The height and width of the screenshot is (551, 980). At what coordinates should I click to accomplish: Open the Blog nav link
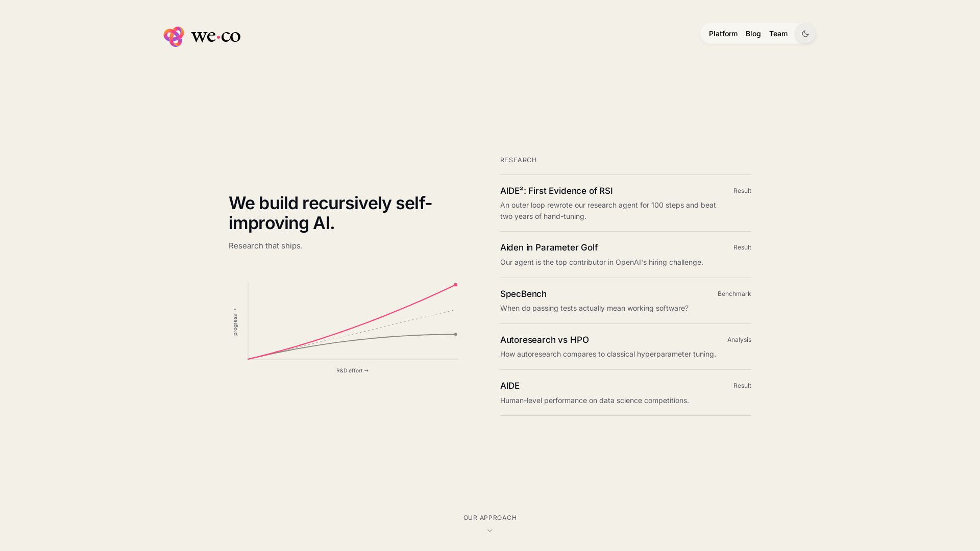[x=753, y=34]
